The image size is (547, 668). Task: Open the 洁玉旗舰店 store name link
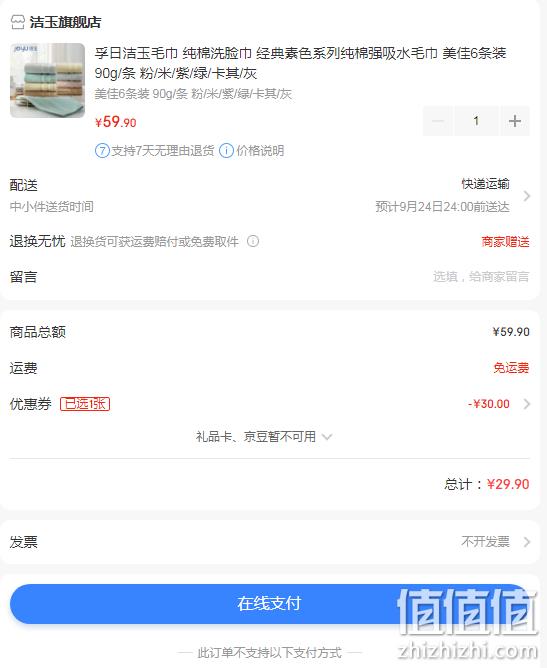[65, 22]
